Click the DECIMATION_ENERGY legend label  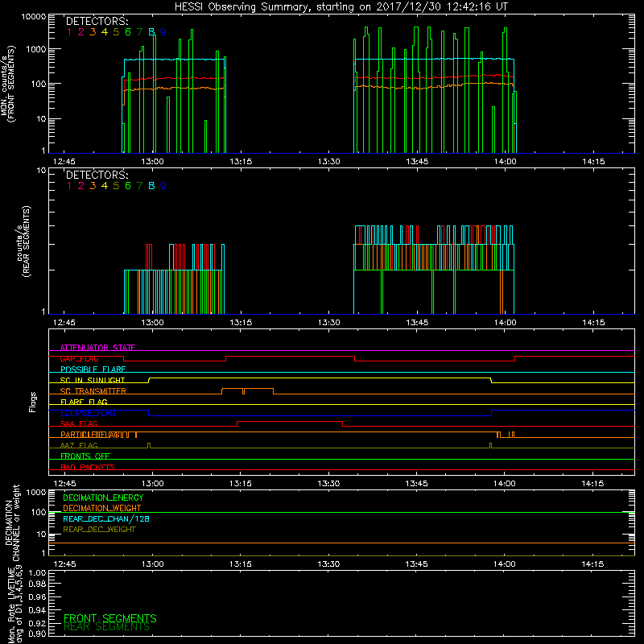(103, 497)
